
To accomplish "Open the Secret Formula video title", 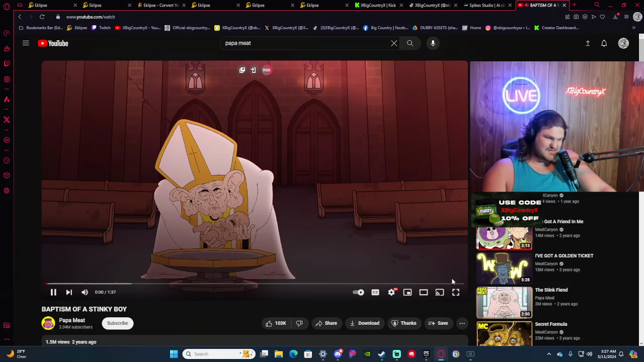I will [x=551, y=324].
